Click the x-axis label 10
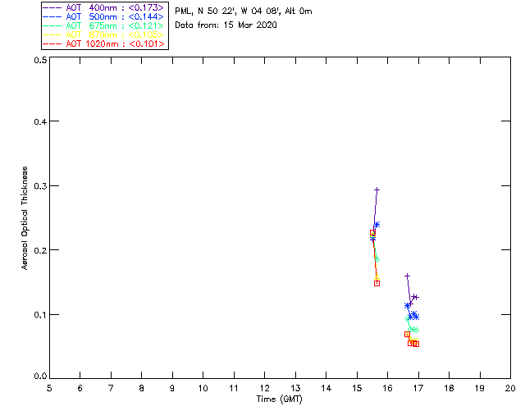 (203, 388)
